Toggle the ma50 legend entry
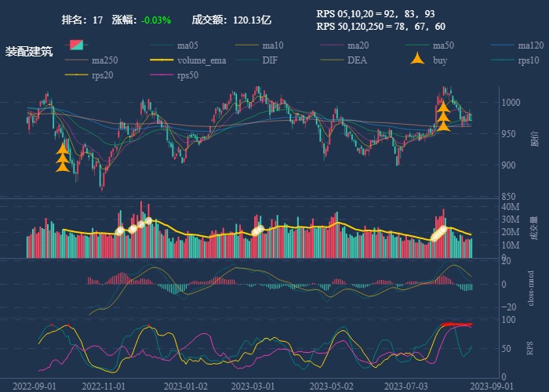The height and width of the screenshot is (392, 549). click(x=443, y=45)
